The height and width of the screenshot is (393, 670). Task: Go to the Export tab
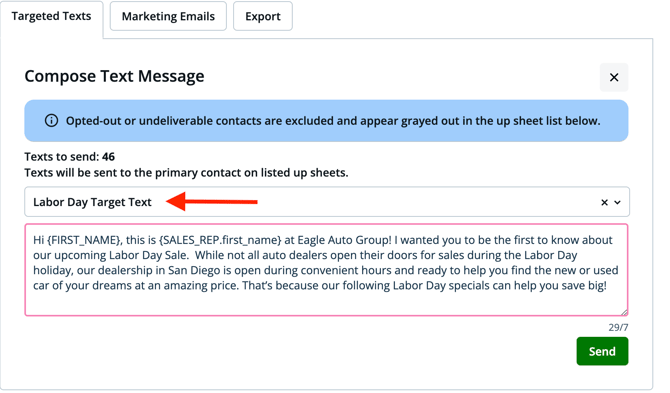(263, 16)
